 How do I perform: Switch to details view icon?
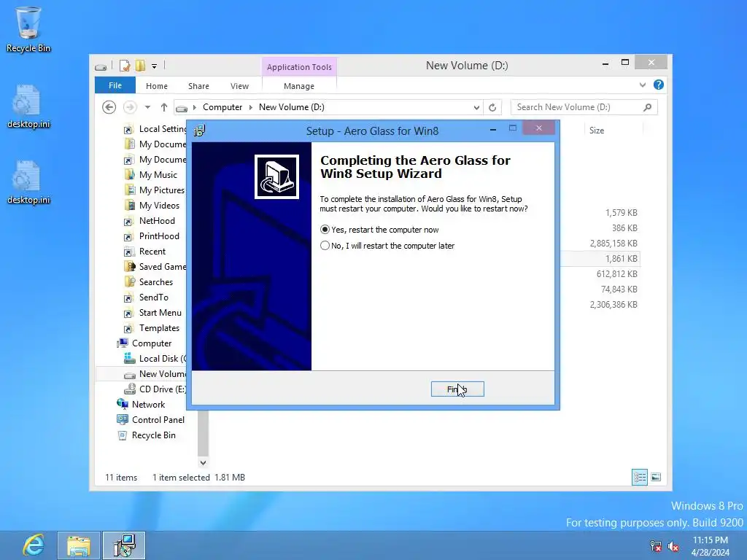(640, 477)
